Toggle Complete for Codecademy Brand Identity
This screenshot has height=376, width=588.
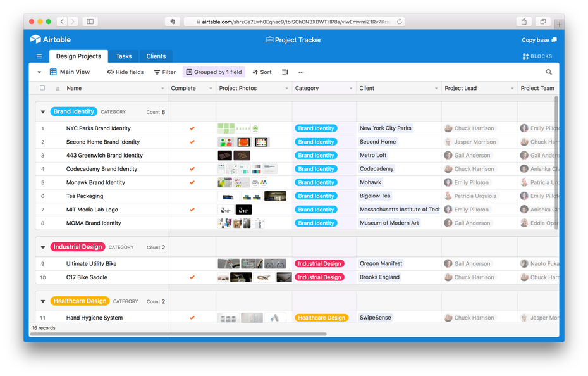192,169
